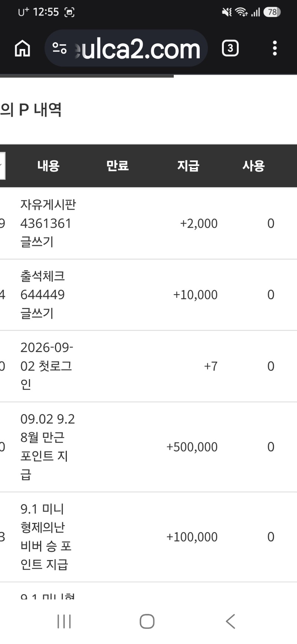
Task: Tap the 2026-09-02 첫로그인 row
Action: pos(148,366)
